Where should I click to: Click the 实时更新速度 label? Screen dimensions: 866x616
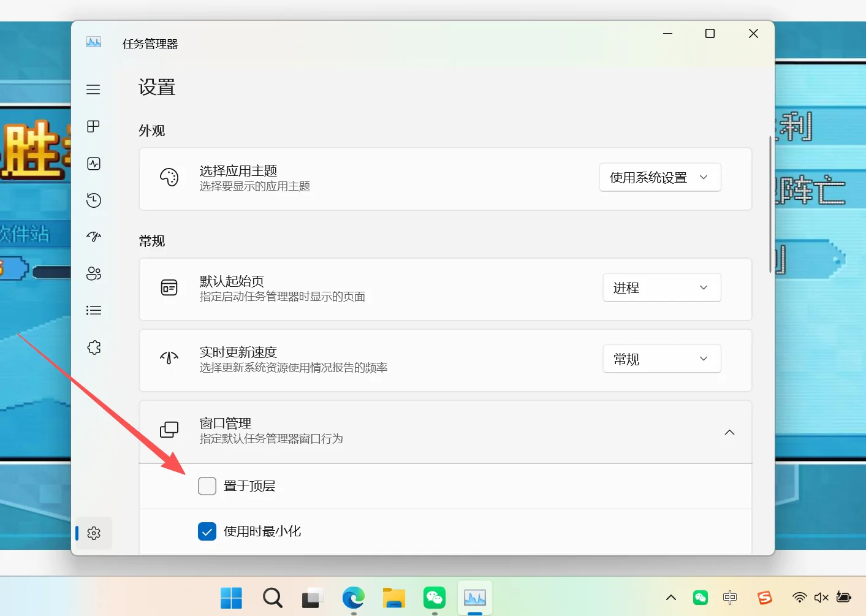238,352
